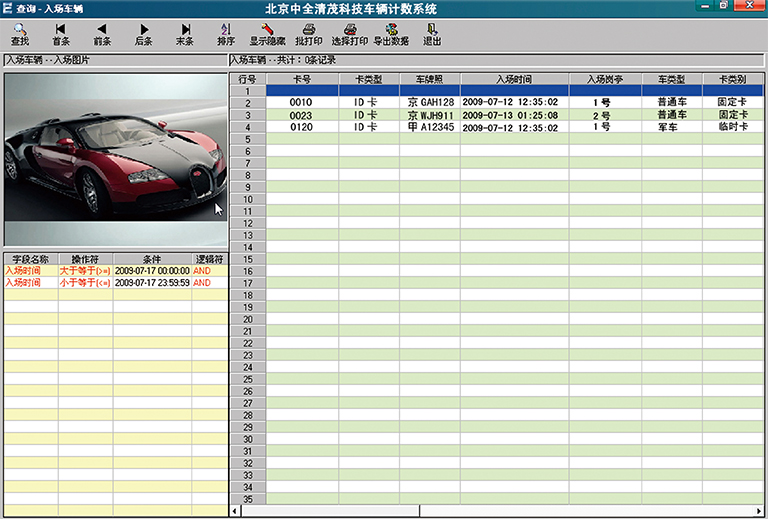Click the horizontal scrollbar left arrow
The image size is (768, 519).
coord(236,511)
